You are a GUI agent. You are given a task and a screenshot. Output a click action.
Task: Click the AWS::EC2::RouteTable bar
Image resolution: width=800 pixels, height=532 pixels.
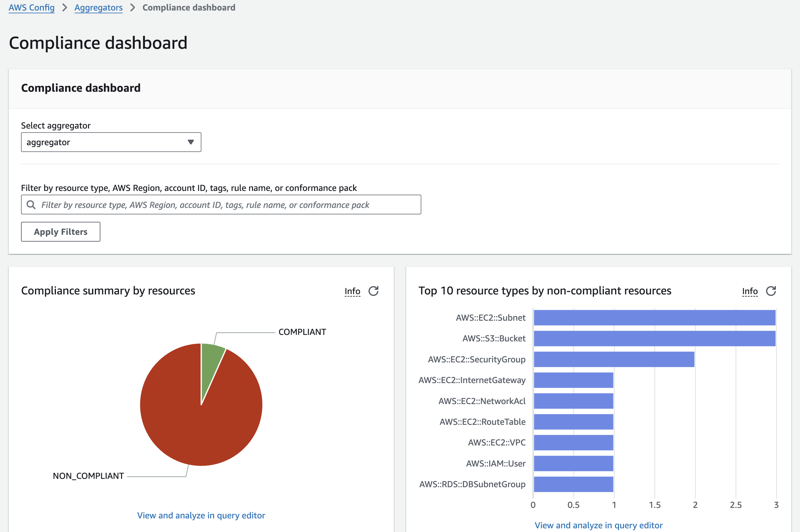[x=574, y=422]
